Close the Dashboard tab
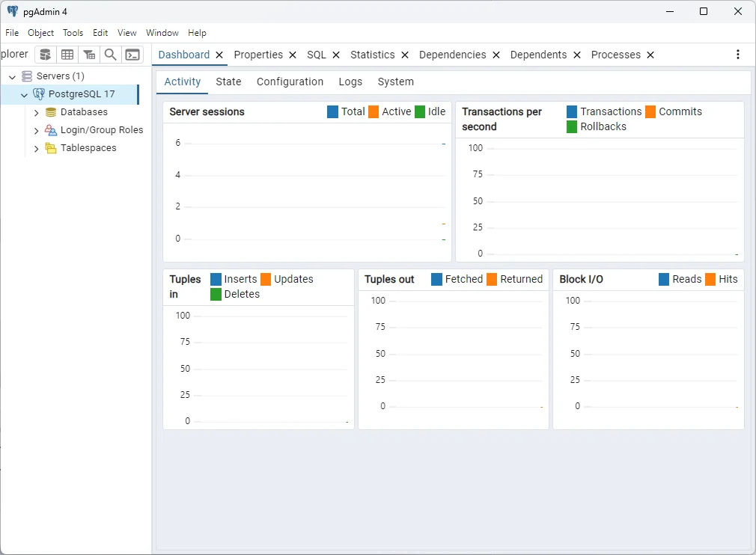The height and width of the screenshot is (555, 756). (219, 55)
